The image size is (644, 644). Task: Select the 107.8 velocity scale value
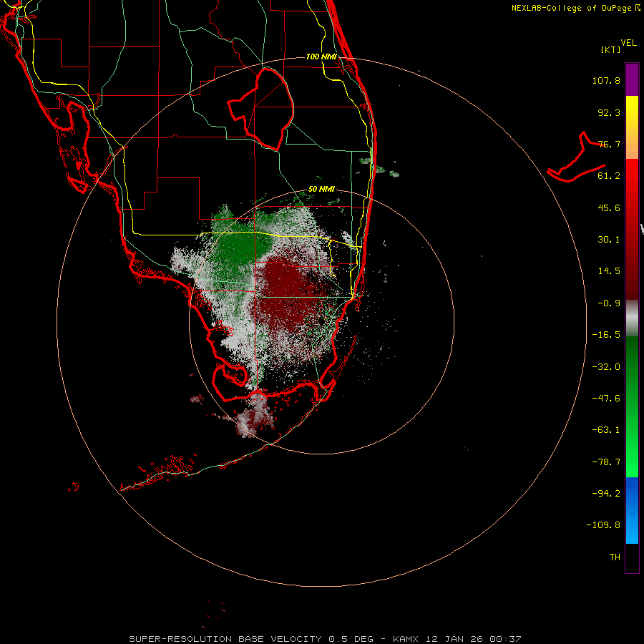coord(606,80)
